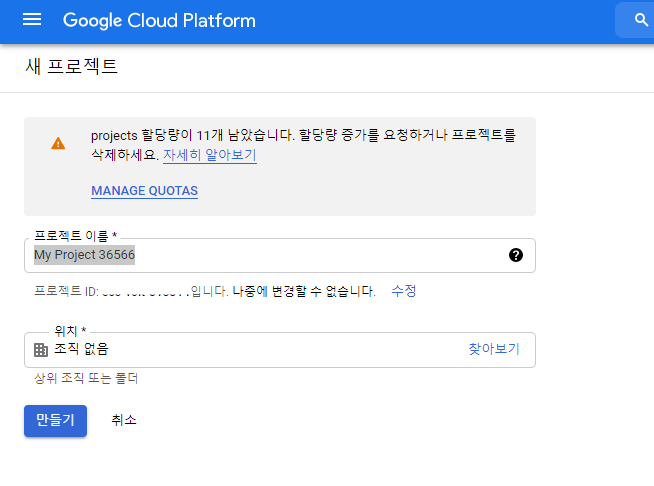Click the Google Cloud Platform logo
This screenshot has width=654, height=486.
click(159, 20)
